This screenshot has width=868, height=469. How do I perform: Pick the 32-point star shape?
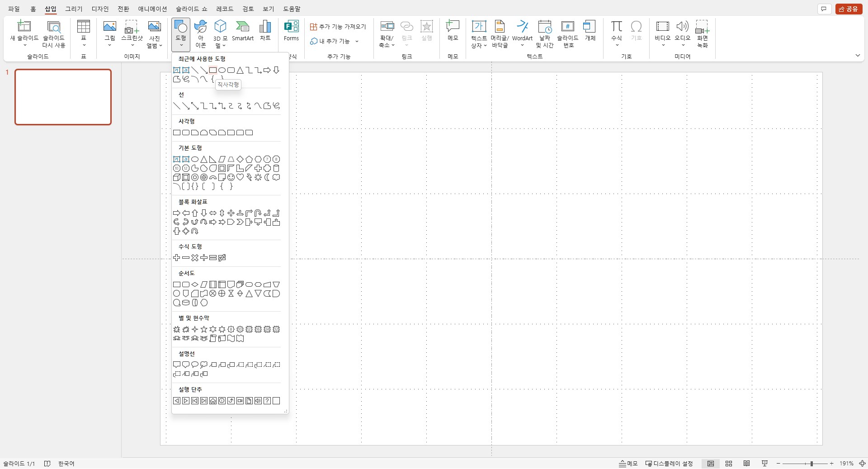tap(276, 329)
